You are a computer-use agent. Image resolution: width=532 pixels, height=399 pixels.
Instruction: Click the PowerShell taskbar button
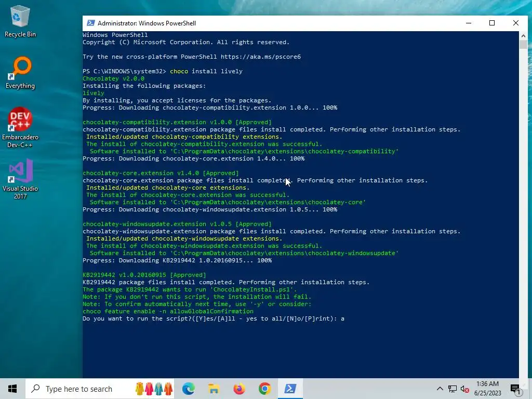(x=290, y=389)
